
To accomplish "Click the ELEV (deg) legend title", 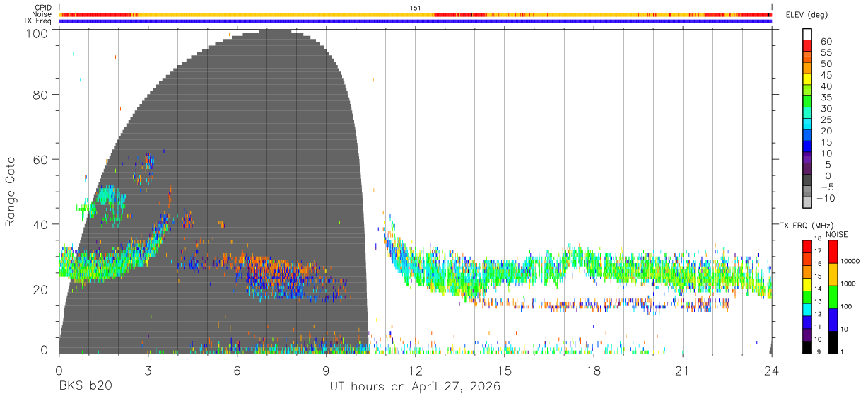I will [x=807, y=14].
